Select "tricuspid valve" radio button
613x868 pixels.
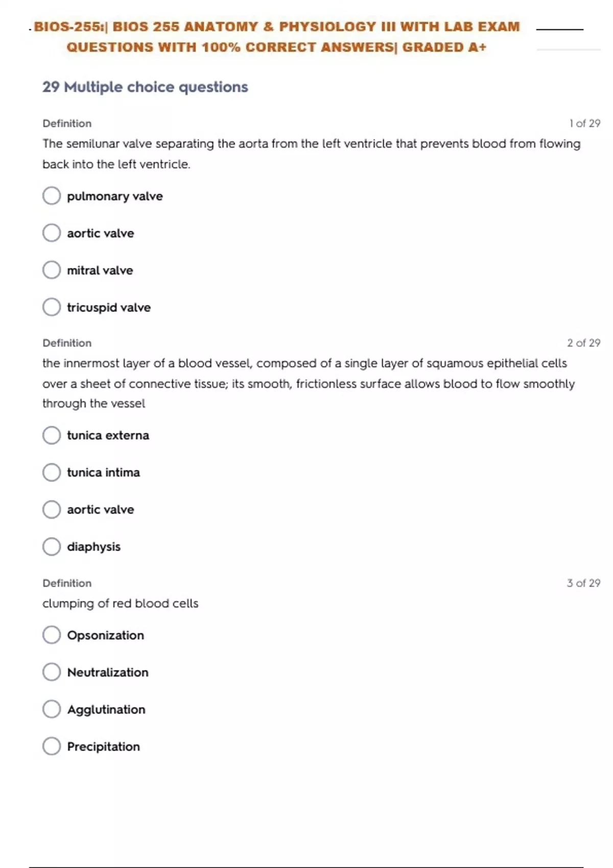(52, 307)
